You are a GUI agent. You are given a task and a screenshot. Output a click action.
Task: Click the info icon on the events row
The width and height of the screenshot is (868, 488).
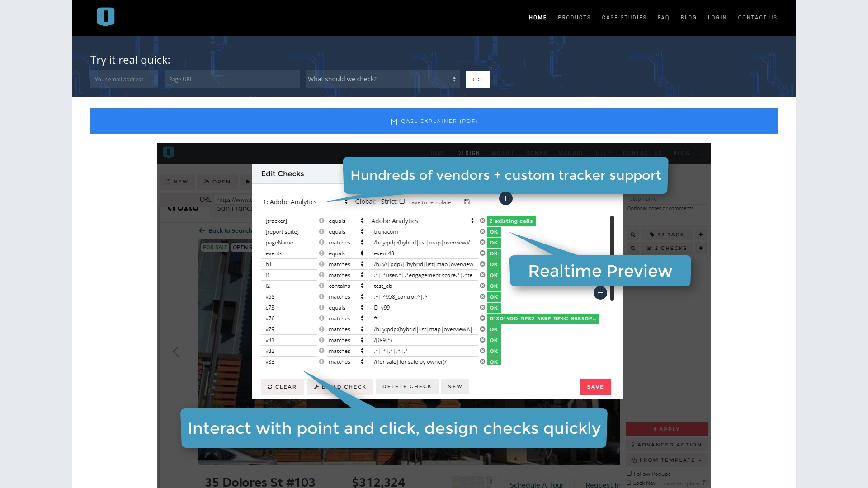(321, 253)
